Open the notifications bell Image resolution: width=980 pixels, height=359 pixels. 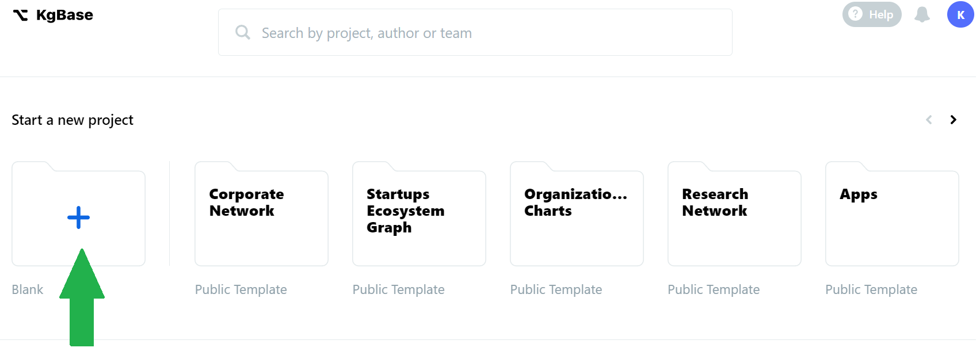point(922,14)
